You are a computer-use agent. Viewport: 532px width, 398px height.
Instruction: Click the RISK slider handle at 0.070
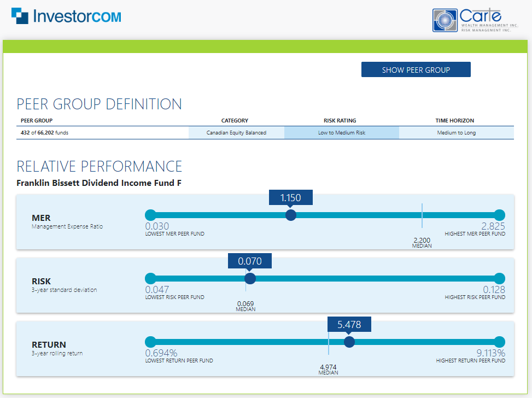point(250,279)
